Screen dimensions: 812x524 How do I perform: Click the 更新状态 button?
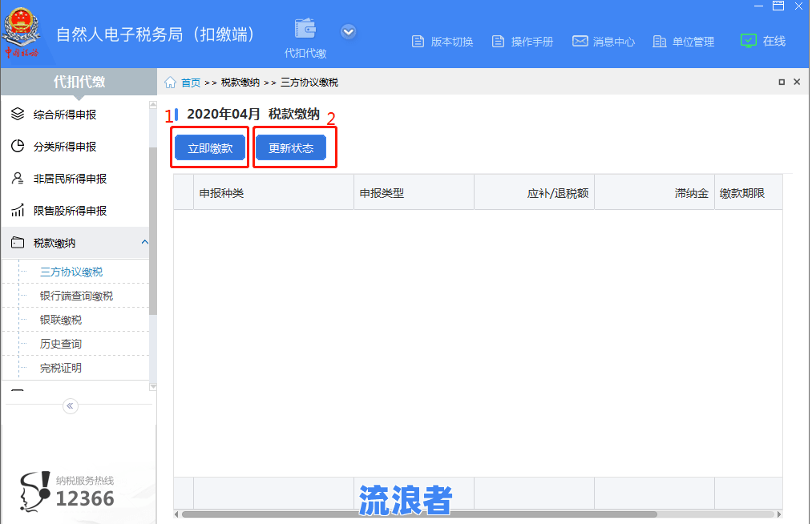coord(290,148)
